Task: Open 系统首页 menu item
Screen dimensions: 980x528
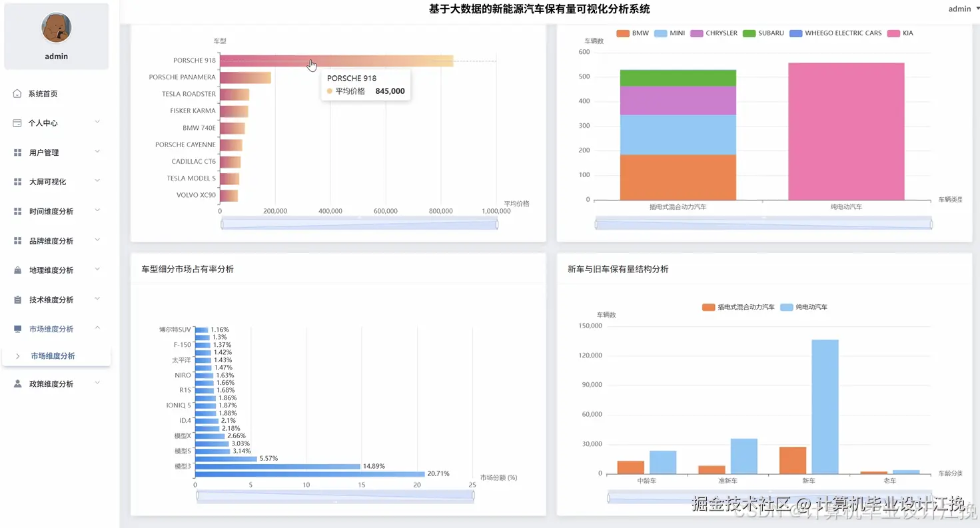Action: [x=57, y=94]
